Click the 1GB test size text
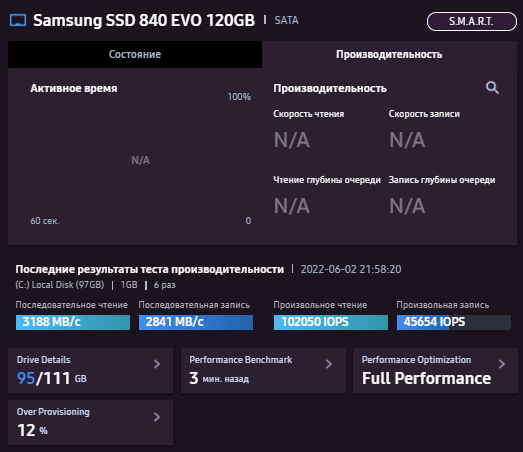The height and width of the screenshot is (452, 523). click(x=129, y=285)
